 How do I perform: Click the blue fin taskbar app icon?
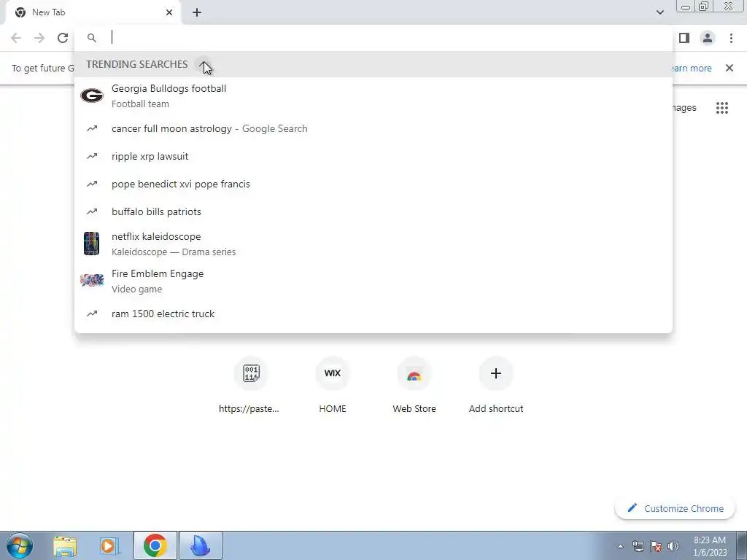click(201, 545)
